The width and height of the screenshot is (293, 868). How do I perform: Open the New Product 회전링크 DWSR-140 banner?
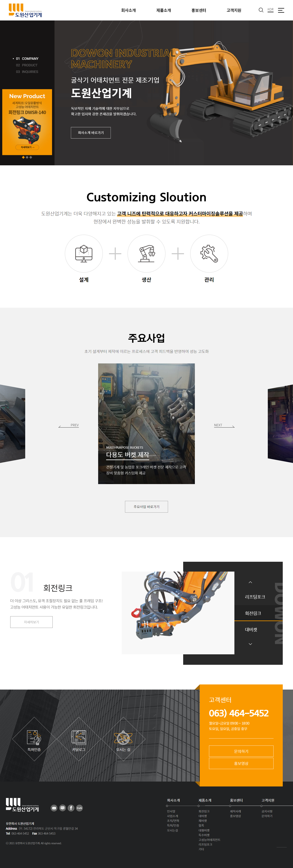point(27,122)
